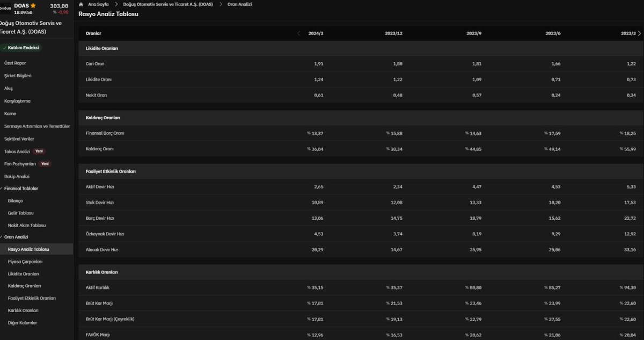Click Finansal Borç Oranı row label

tap(105, 133)
